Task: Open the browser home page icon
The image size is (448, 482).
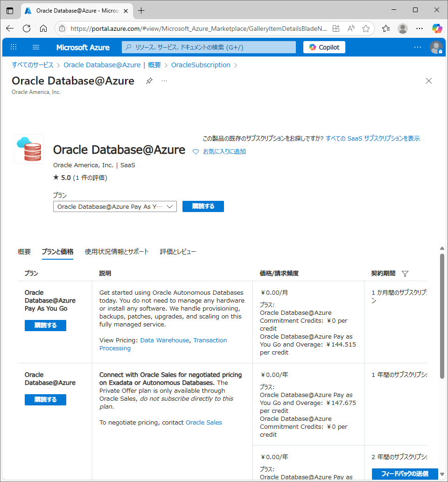Action: click(43, 28)
